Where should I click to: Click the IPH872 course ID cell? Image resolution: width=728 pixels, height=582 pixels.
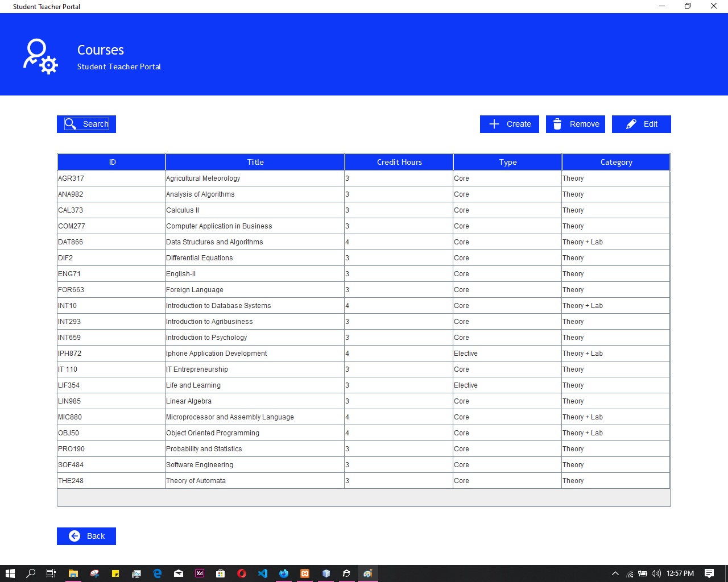pyautogui.click(x=111, y=354)
